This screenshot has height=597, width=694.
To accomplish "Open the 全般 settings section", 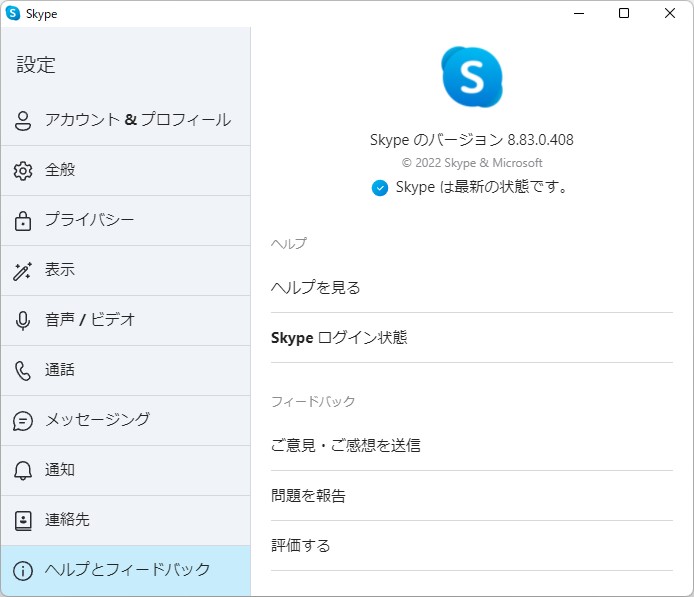I will click(x=126, y=171).
